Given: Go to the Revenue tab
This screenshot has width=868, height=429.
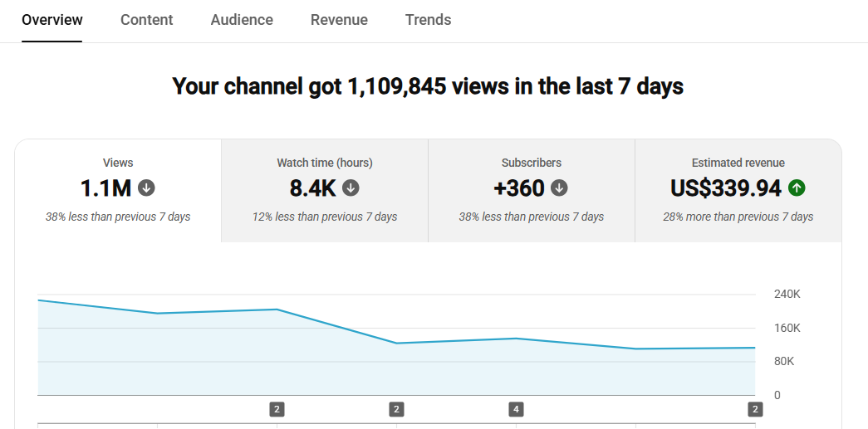Looking at the screenshot, I should click(x=339, y=20).
